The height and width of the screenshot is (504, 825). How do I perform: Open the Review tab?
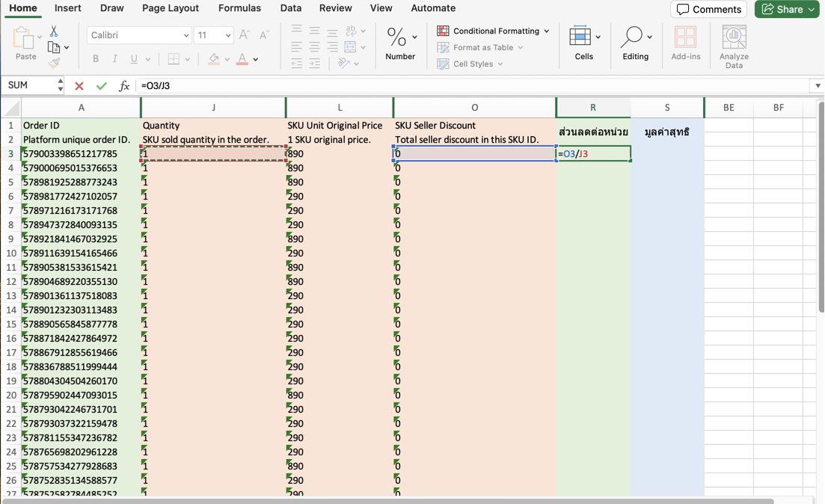(x=336, y=8)
